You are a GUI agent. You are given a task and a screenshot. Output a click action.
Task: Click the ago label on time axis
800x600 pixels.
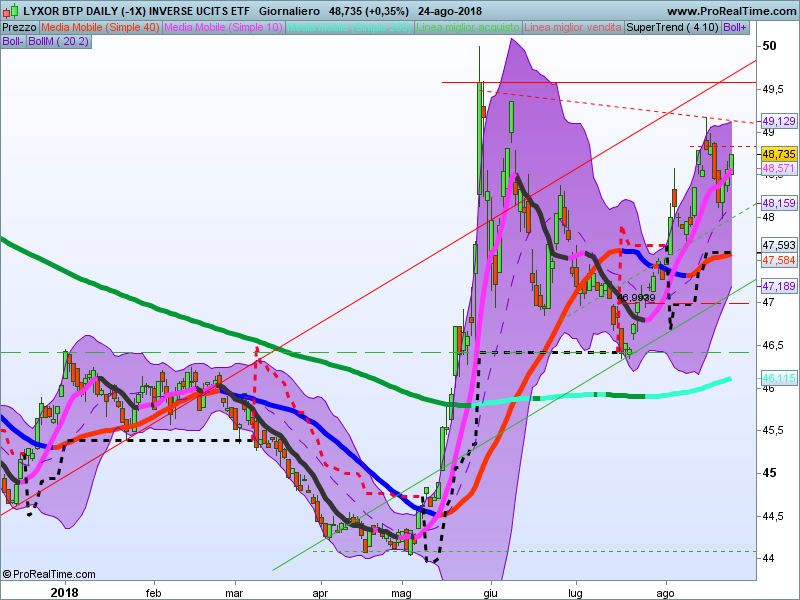[x=665, y=593]
